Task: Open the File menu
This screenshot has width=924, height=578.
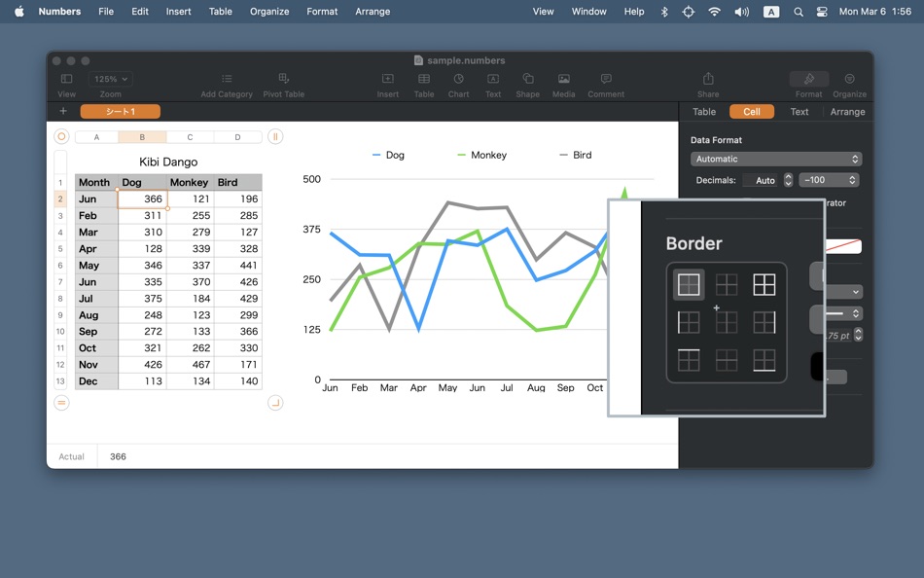Action: 106,12
